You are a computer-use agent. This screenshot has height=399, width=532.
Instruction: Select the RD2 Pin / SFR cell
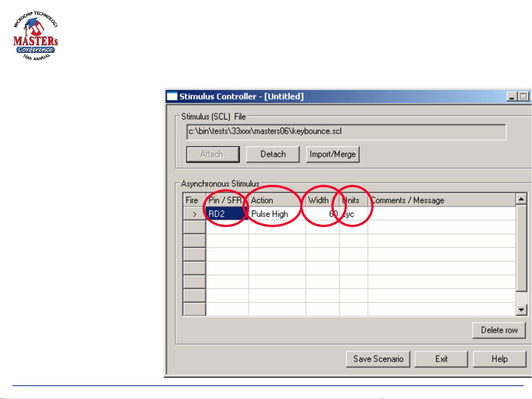tap(227, 214)
